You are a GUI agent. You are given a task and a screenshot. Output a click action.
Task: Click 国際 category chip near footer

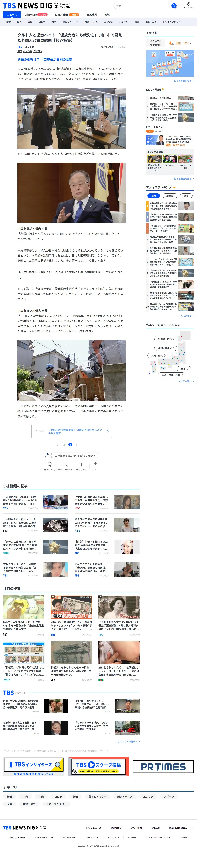click(41, 797)
